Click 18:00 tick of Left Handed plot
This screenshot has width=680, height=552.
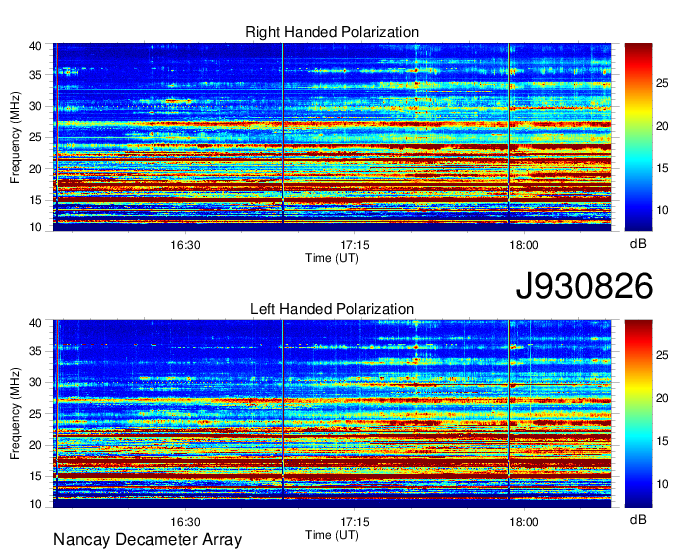pos(524,522)
